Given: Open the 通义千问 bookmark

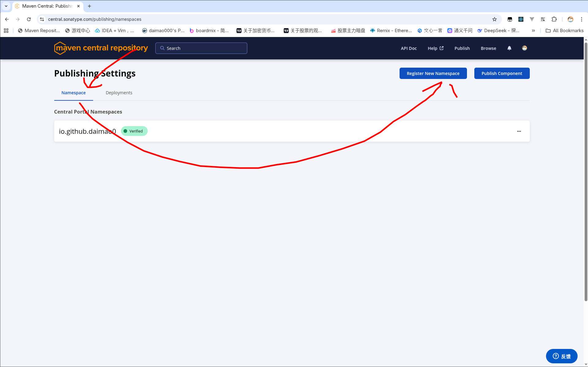Looking at the screenshot, I should tap(460, 31).
